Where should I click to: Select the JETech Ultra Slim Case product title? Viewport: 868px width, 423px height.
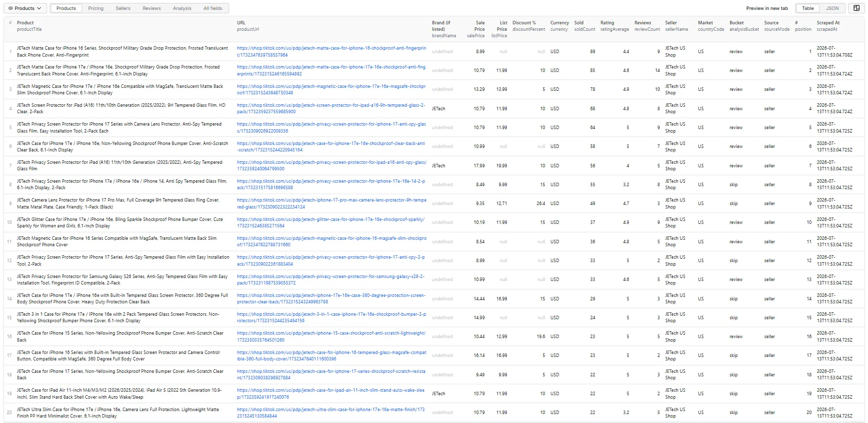118,413
